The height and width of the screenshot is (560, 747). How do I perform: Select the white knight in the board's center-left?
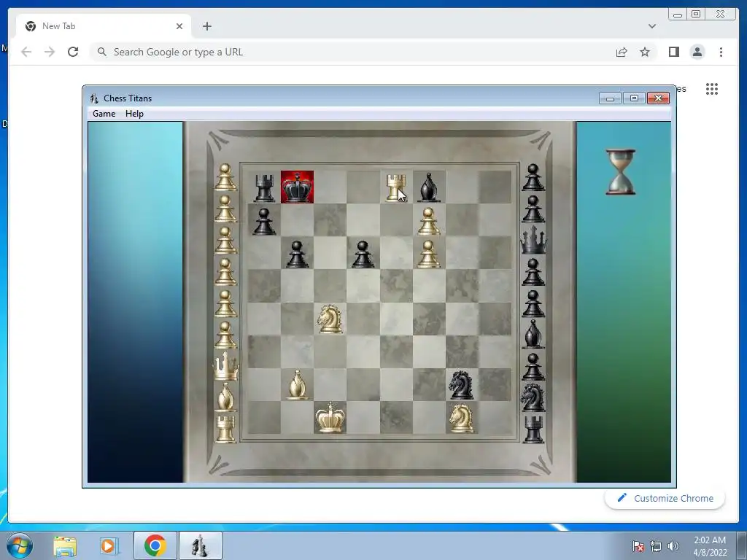pos(330,319)
